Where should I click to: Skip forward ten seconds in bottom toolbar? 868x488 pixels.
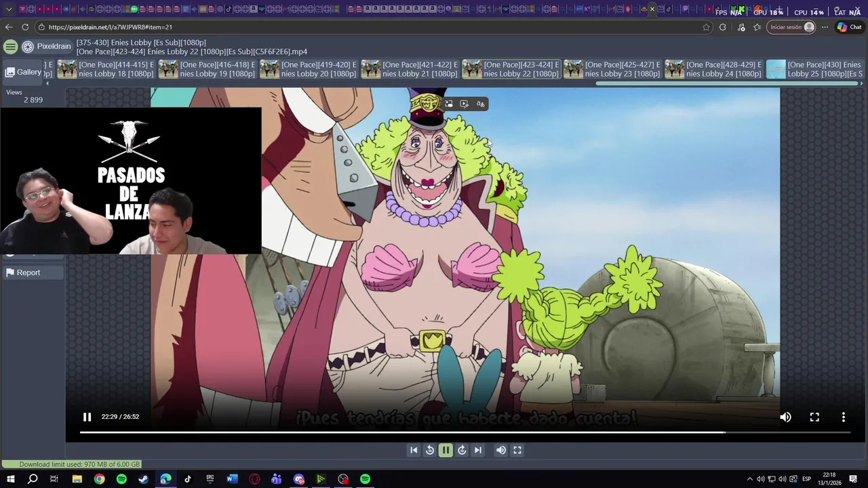point(462,450)
